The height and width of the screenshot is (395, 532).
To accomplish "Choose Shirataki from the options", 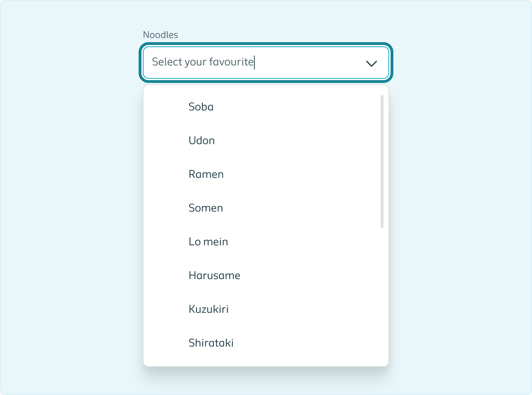I will [211, 343].
